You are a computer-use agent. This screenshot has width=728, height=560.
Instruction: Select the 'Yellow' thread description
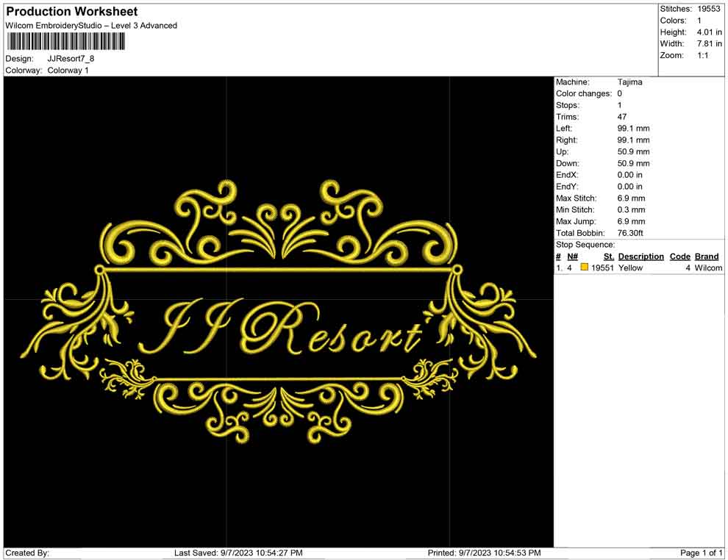click(x=630, y=268)
